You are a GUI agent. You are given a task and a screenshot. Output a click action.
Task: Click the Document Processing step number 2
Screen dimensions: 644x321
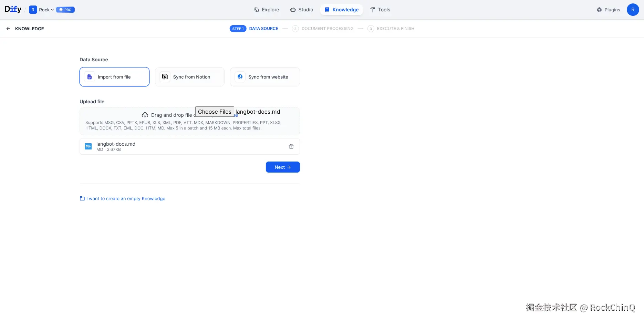pos(295,29)
